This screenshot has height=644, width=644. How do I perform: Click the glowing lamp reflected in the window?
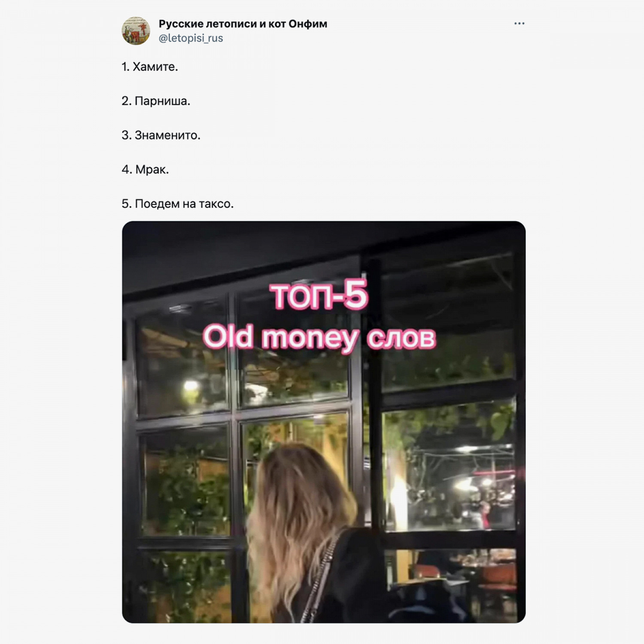pyautogui.click(x=191, y=386)
